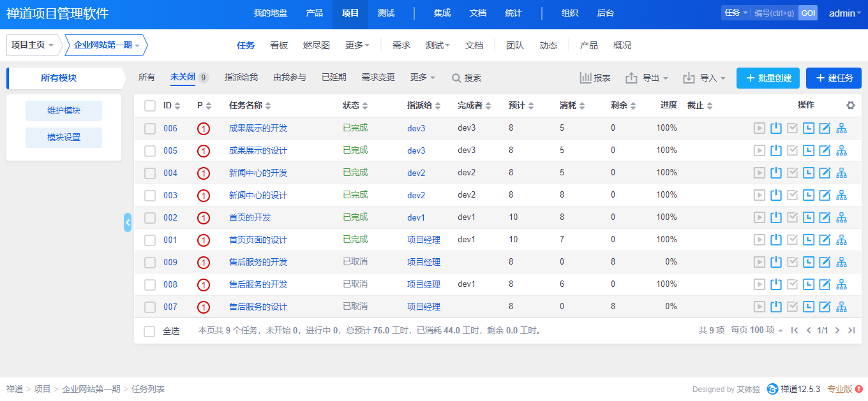Open the task link 首页页面的设计
868x401 pixels.
click(x=258, y=240)
